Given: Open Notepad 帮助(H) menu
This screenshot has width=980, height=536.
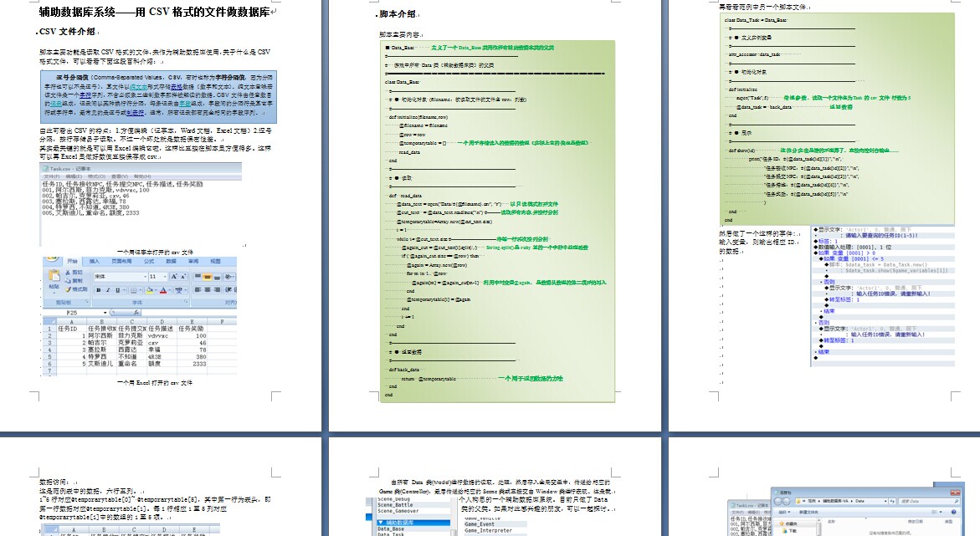Looking at the screenshot, I should pyautogui.click(x=143, y=176).
